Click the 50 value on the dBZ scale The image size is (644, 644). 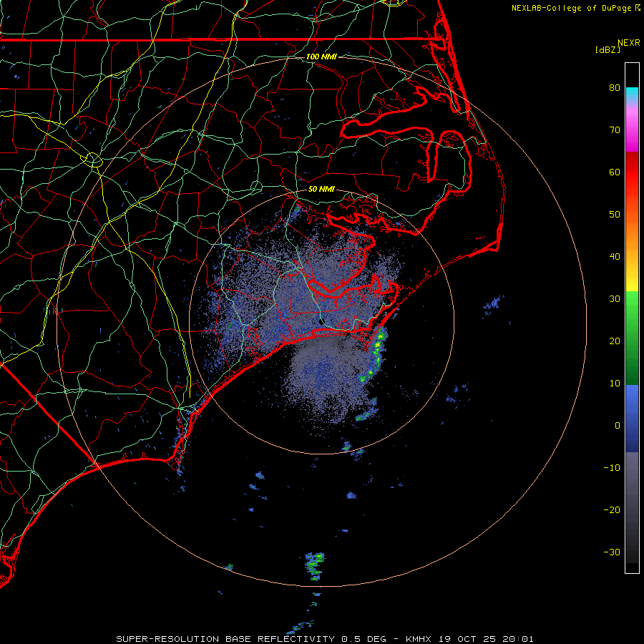(x=615, y=215)
